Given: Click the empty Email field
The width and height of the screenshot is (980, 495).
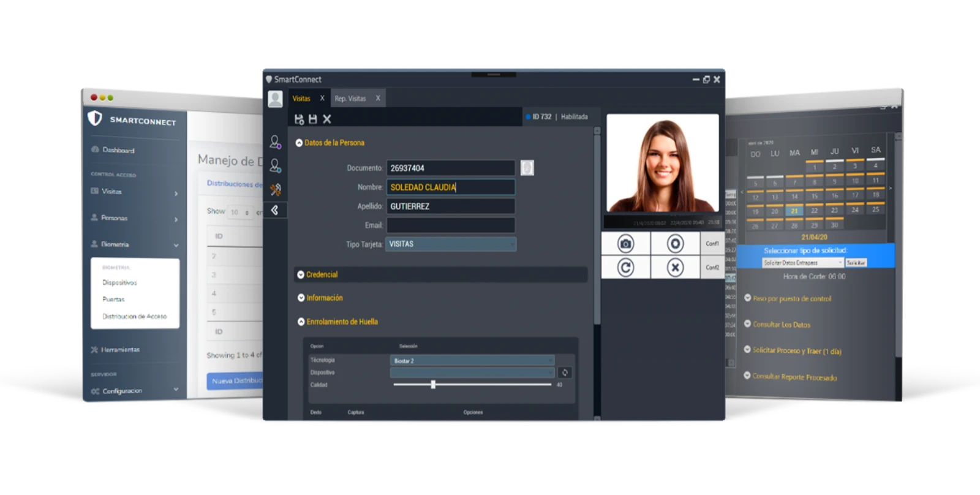Looking at the screenshot, I should pyautogui.click(x=451, y=225).
